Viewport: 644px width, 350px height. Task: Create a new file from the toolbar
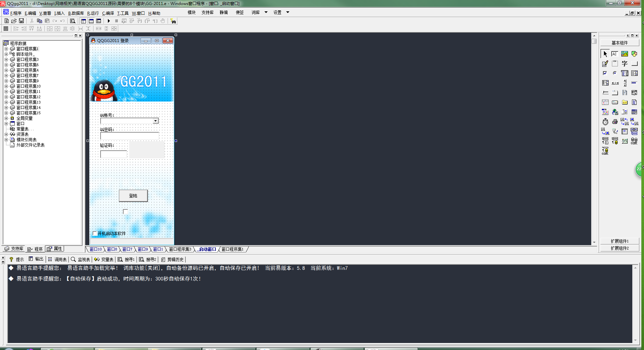6,21
